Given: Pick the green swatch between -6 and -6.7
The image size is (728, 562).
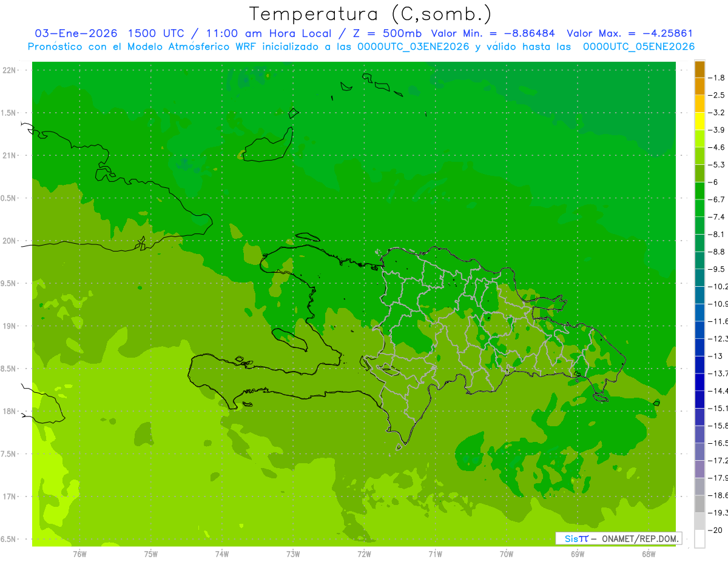Looking at the screenshot, I should [699, 191].
